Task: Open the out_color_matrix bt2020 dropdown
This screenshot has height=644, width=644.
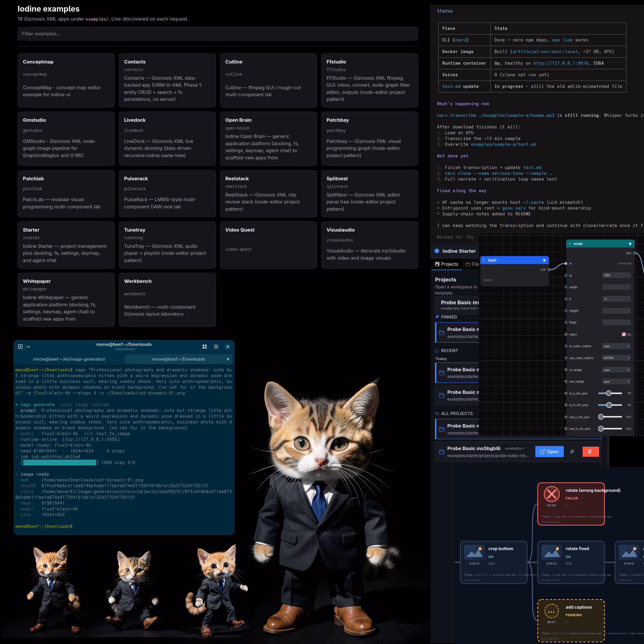Action: 616,358
